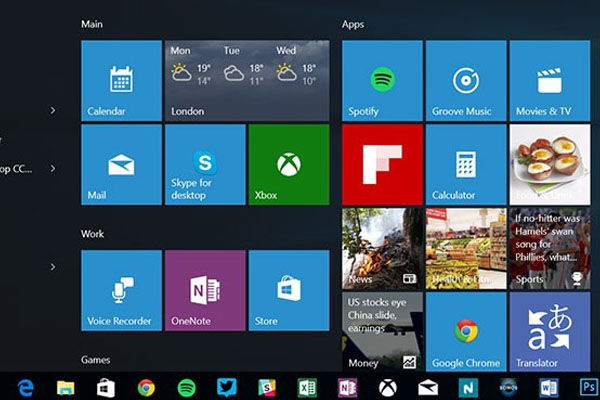Open Word from the taskbar
This screenshot has height=400, width=600.
pyautogui.click(x=548, y=388)
